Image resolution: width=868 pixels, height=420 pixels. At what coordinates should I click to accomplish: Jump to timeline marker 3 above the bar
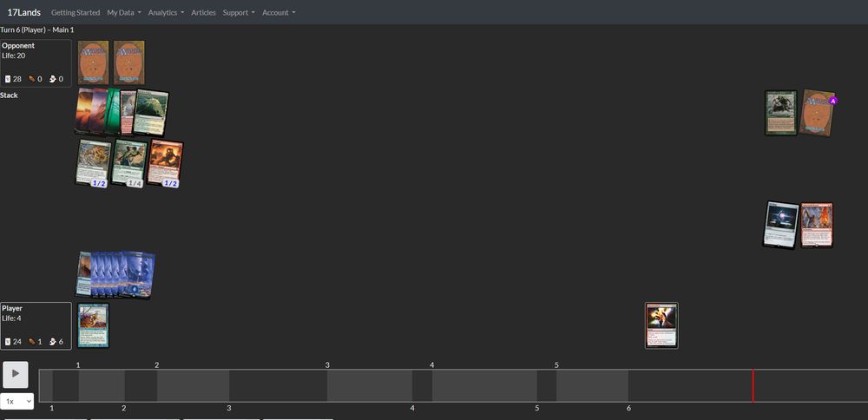click(327, 365)
